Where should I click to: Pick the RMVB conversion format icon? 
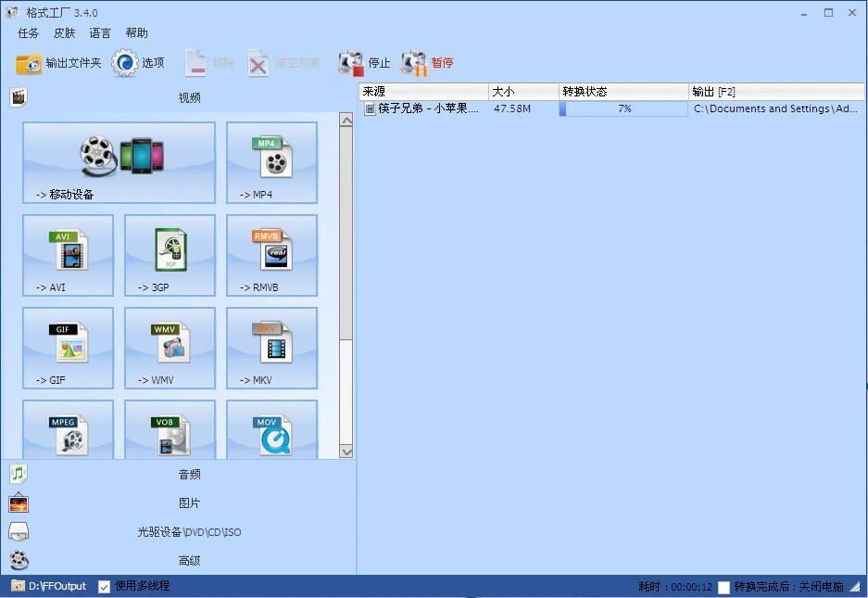pos(271,254)
